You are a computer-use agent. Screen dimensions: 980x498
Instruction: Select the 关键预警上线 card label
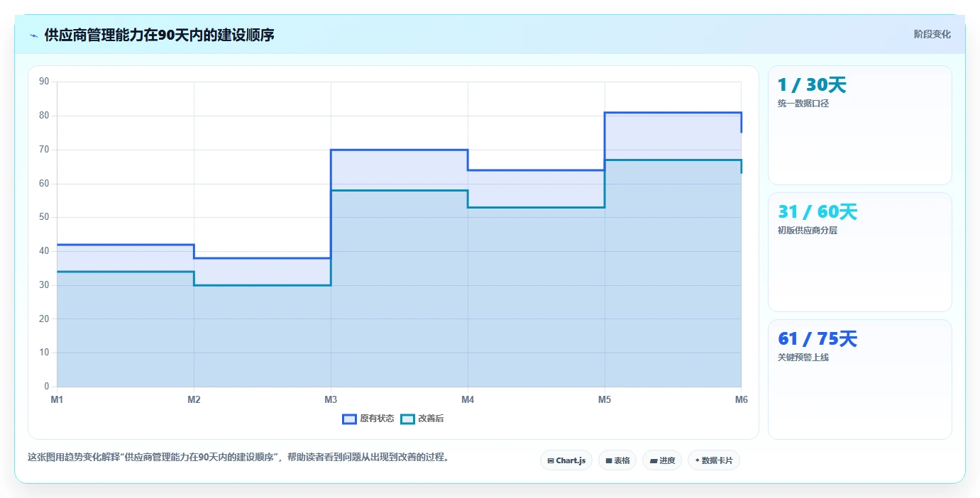803,358
